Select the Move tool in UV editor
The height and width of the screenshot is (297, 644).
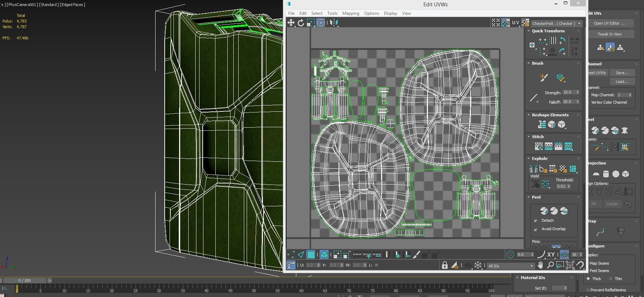tap(291, 23)
